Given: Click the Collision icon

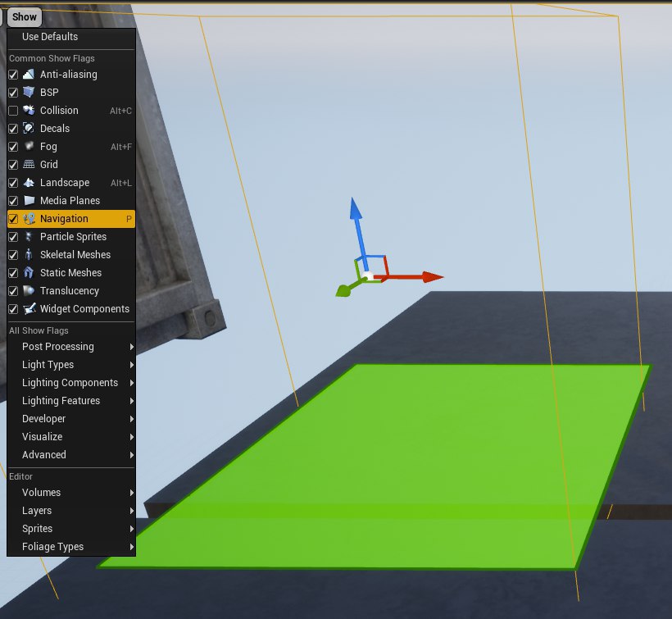Looking at the screenshot, I should [x=29, y=111].
